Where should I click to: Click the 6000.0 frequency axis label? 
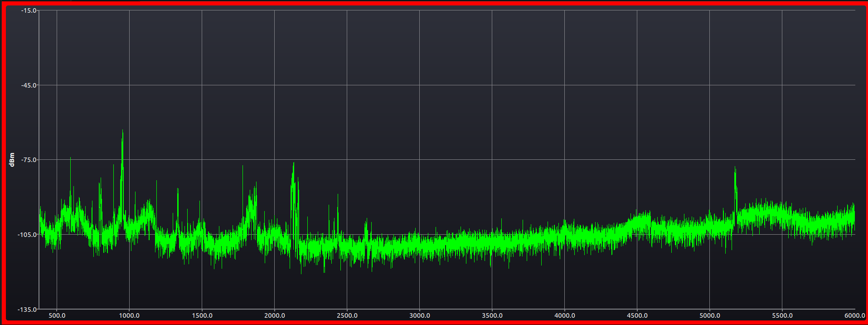click(x=854, y=315)
